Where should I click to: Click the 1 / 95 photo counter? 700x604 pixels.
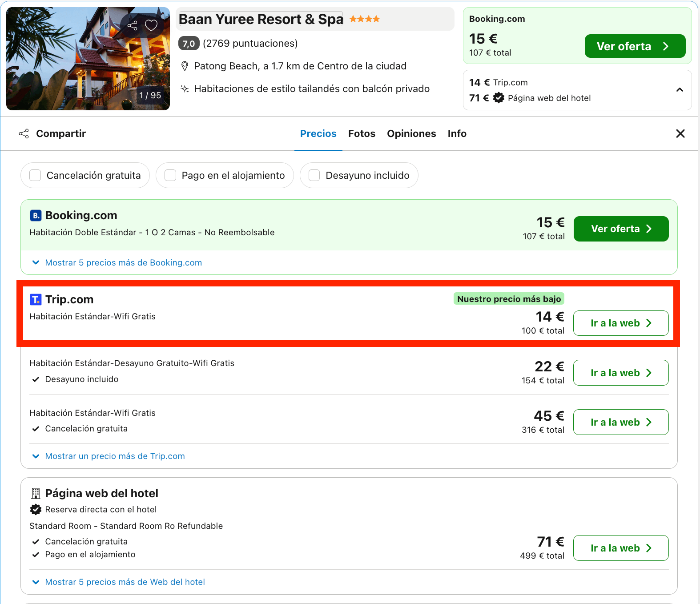(x=150, y=95)
